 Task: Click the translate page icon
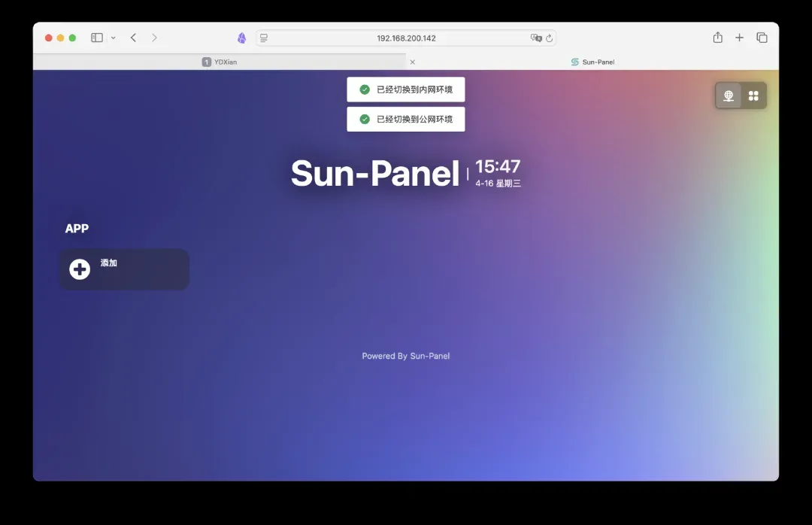coord(535,38)
